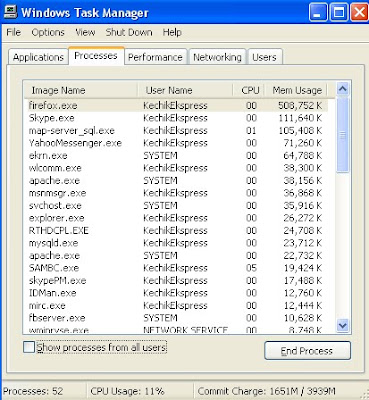Click the CPU Usage: 11% status entry
The width and height of the screenshot is (369, 400).
127,391
